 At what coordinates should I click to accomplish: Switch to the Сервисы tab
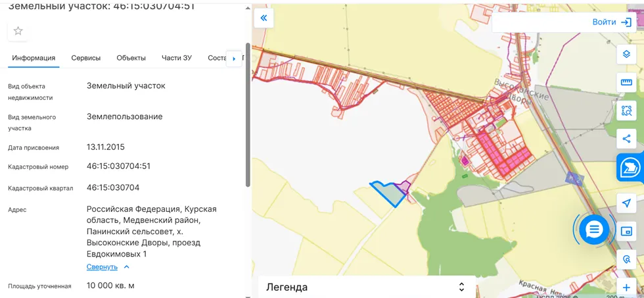pyautogui.click(x=86, y=58)
